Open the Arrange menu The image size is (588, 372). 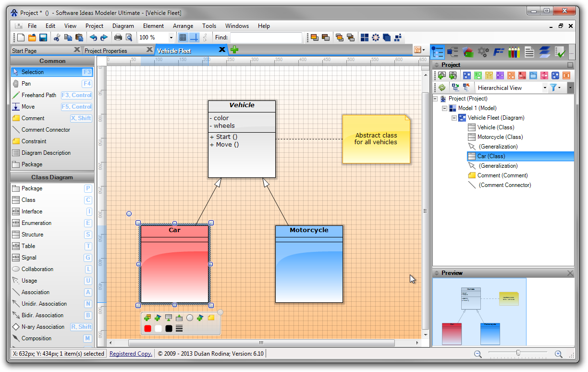click(183, 26)
